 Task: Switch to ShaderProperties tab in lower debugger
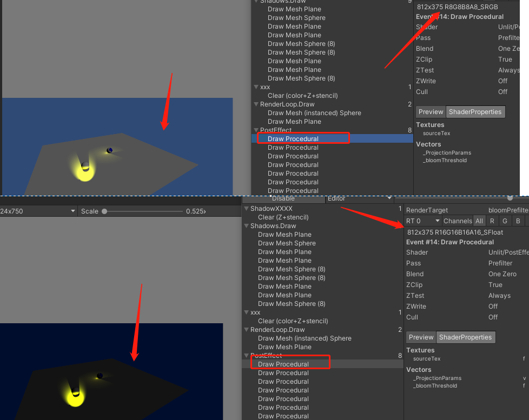pos(465,337)
